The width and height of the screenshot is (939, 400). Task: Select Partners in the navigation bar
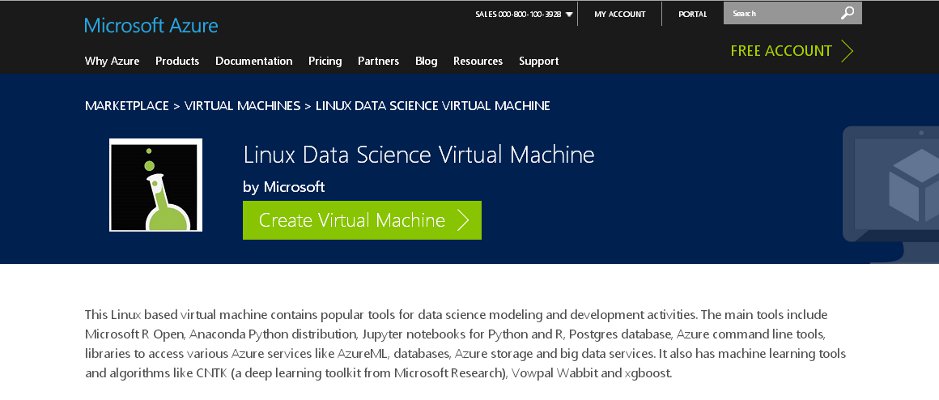tap(378, 61)
